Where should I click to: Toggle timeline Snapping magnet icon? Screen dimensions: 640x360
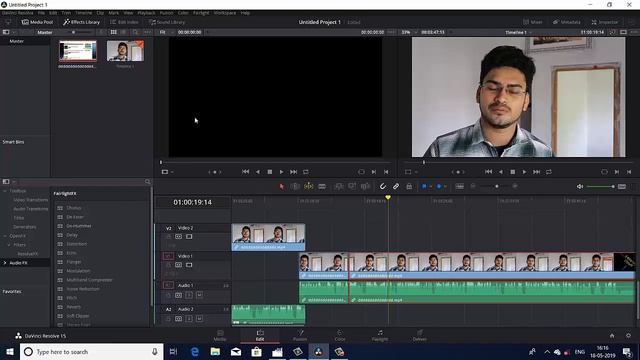pyautogui.click(x=382, y=187)
